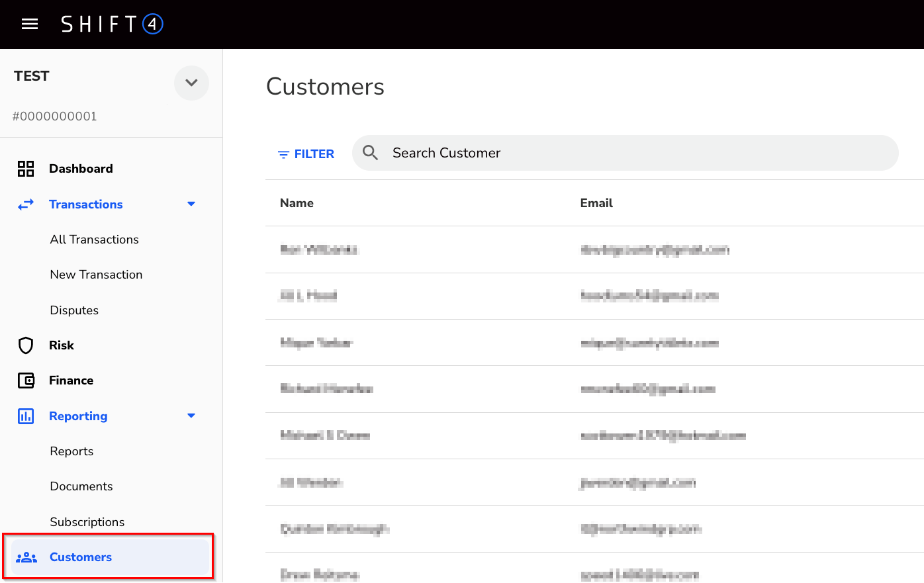The height and width of the screenshot is (583, 924).
Task: Go to Disputes section
Action: click(x=74, y=310)
